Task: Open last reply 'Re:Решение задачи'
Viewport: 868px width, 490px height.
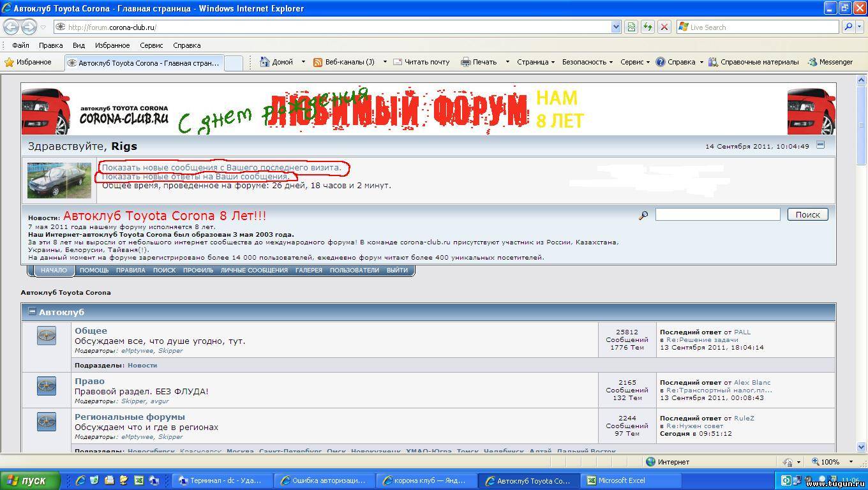Action: (702, 339)
